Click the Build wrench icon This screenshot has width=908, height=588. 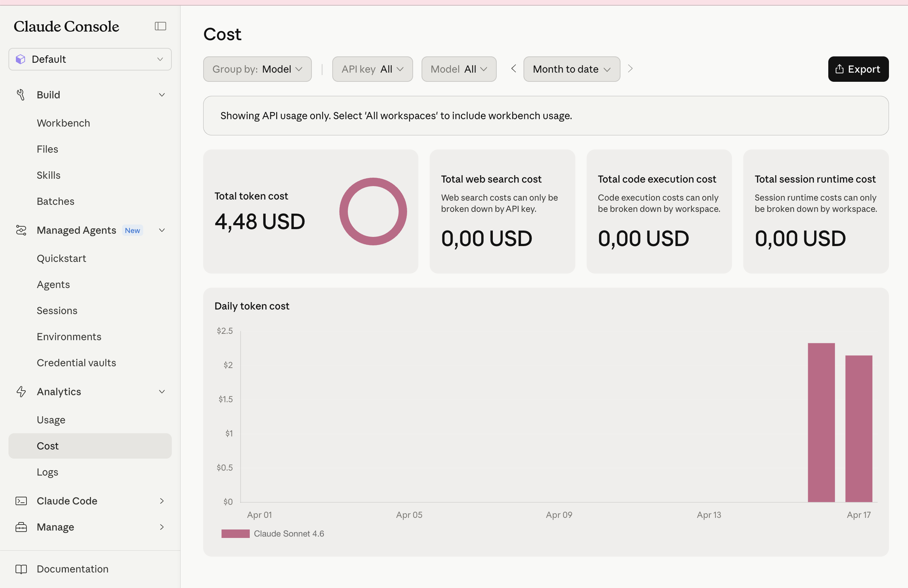click(21, 94)
